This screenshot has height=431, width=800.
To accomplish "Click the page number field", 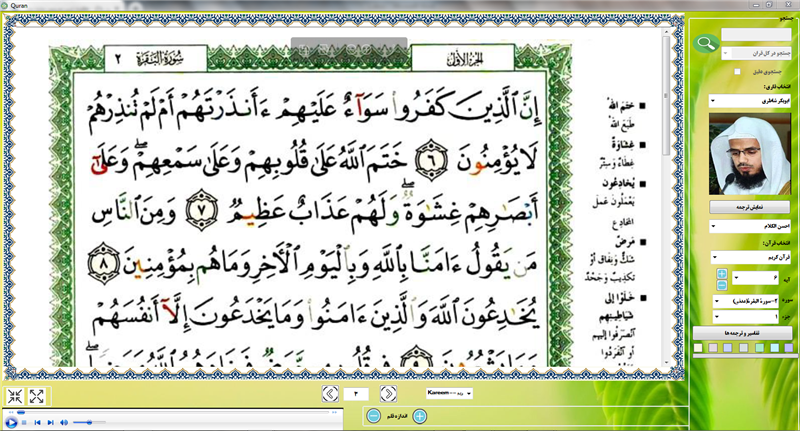I will pos(356,394).
